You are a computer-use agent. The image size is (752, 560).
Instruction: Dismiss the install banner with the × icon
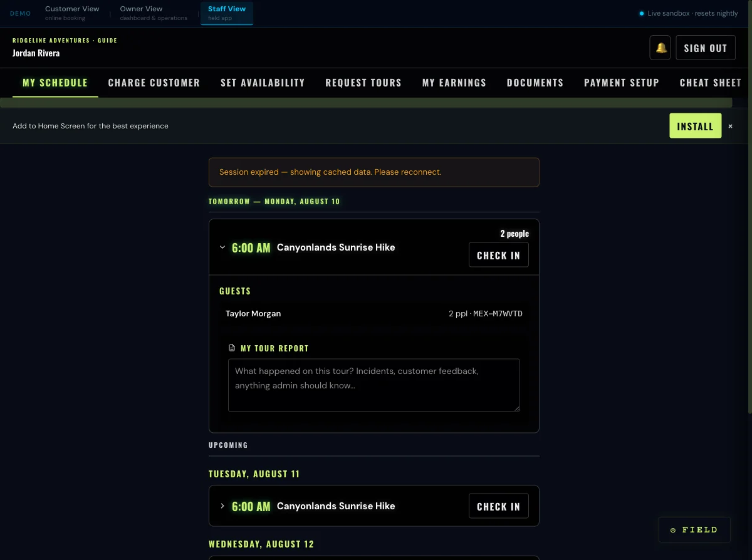point(730,126)
